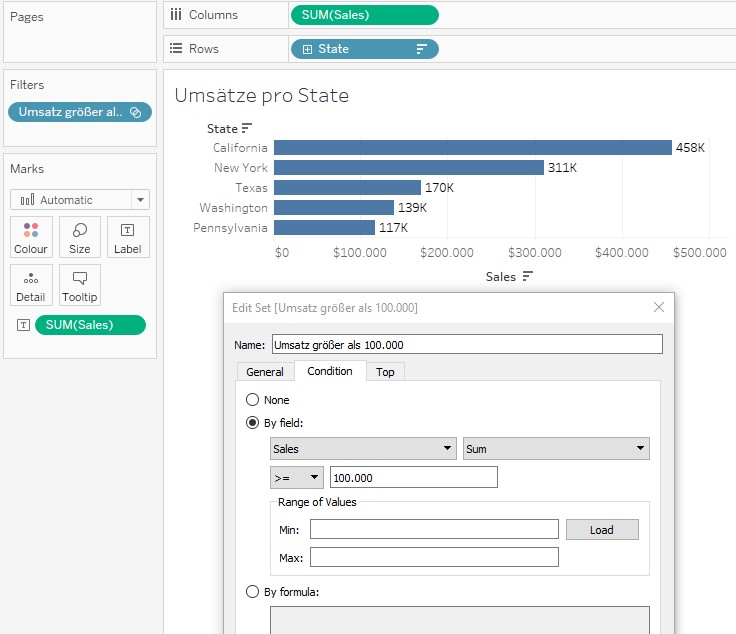Select the By field radio button
The width and height of the screenshot is (736, 634).
point(253,422)
